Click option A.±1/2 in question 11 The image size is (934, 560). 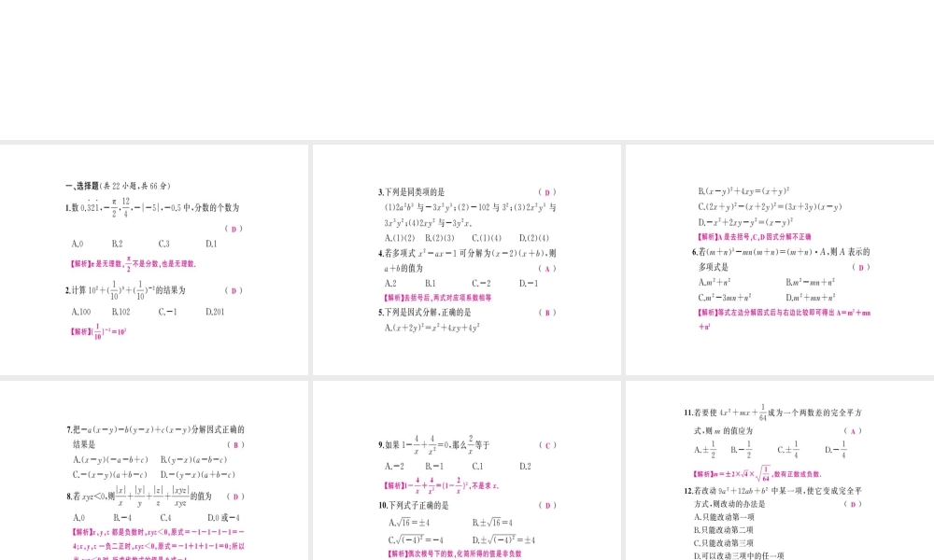[x=704, y=450]
